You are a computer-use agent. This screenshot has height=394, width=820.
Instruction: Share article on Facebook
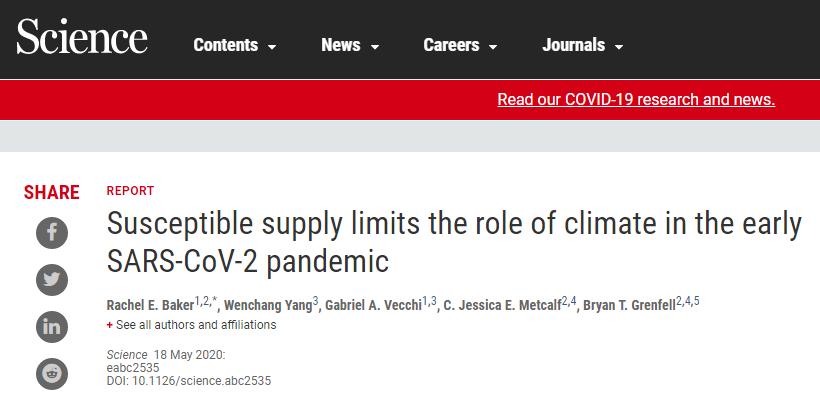click(52, 233)
